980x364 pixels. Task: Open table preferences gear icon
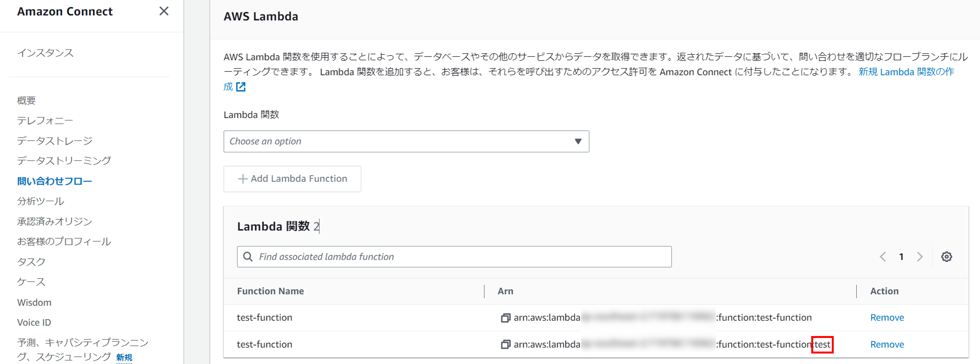(x=946, y=257)
